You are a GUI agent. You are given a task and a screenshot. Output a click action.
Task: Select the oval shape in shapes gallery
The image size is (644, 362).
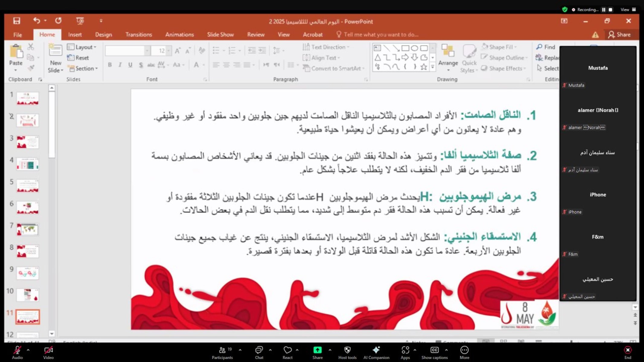(414, 48)
